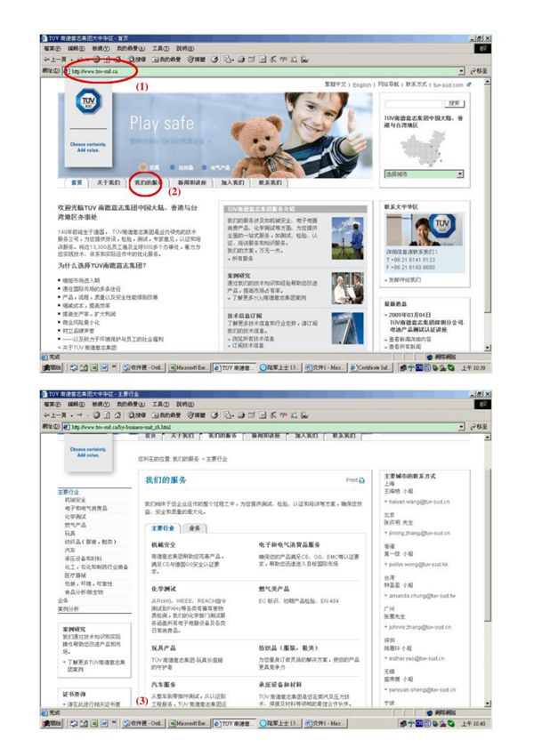Screen dimensions: 534x756
Task: Expand the address bar dropdown in upper browser
Action: [x=461, y=69]
